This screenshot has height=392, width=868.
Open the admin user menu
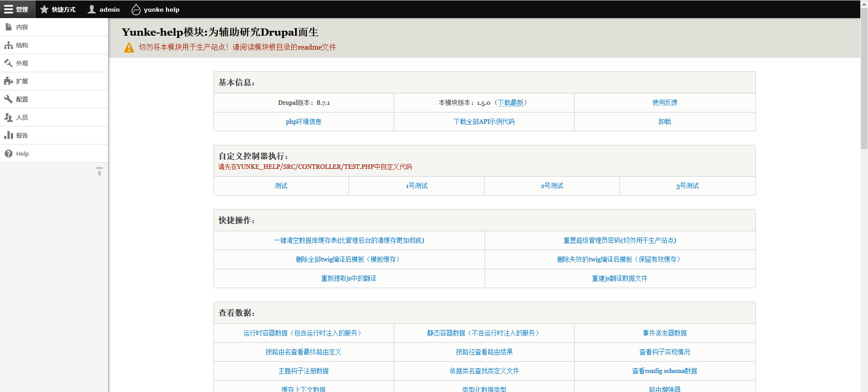tap(104, 9)
